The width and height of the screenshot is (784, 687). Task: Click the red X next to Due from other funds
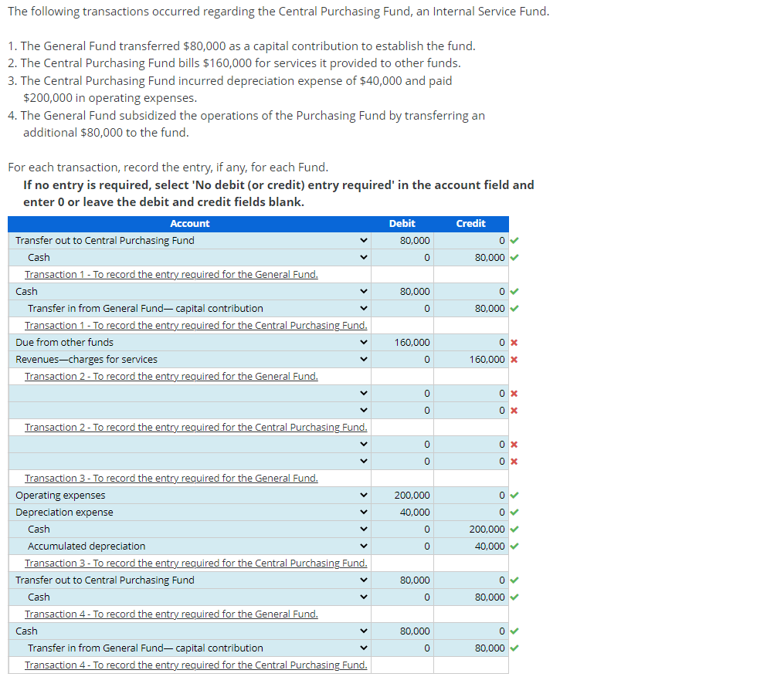pyautogui.click(x=514, y=342)
